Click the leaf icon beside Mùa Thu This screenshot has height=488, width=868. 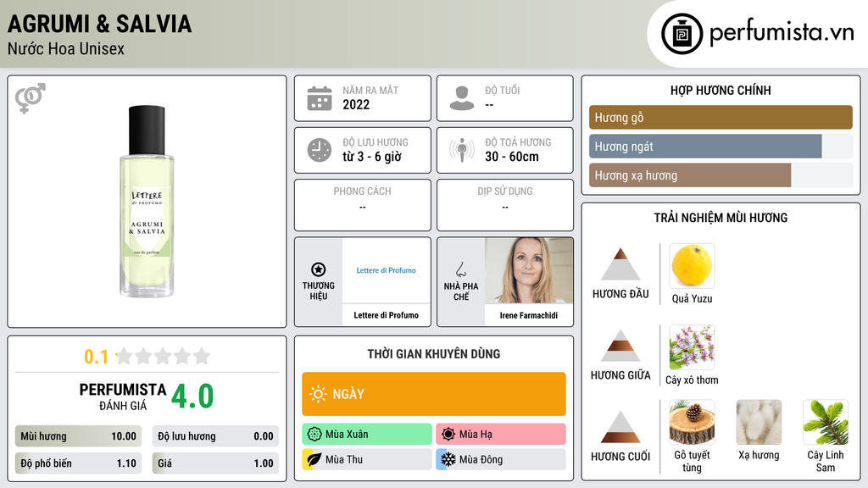314,459
